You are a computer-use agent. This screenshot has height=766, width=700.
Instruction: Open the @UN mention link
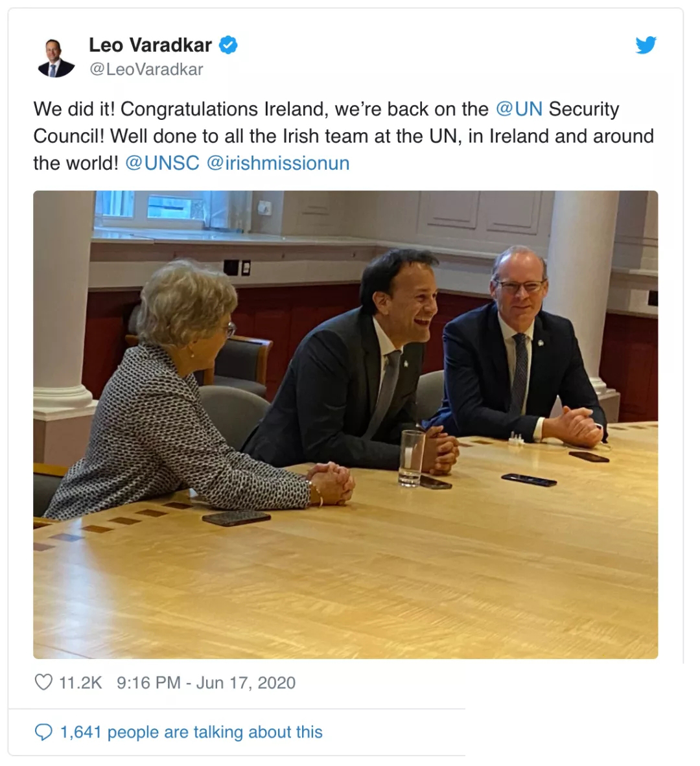[519, 109]
